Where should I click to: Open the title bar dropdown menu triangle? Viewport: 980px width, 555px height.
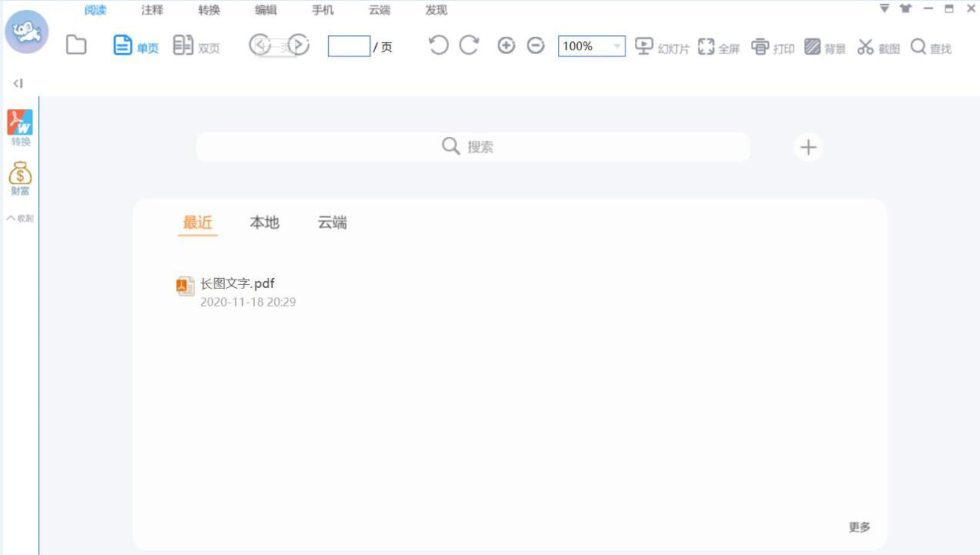pos(885,8)
